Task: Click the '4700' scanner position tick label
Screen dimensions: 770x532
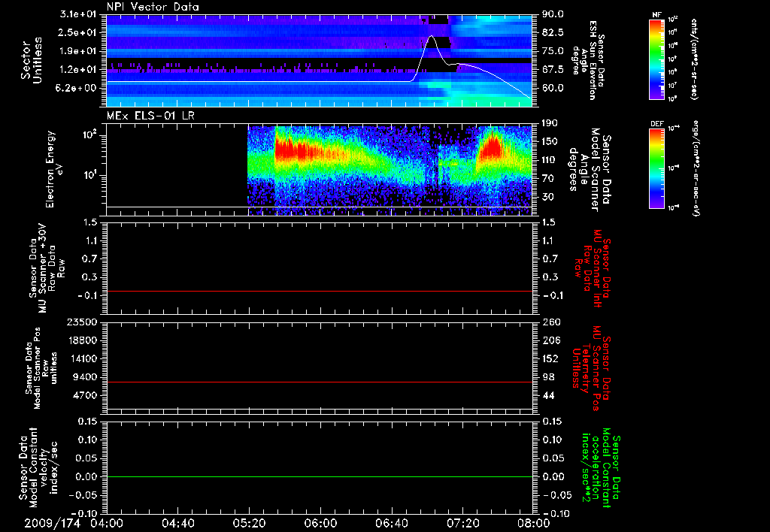Action: click(x=86, y=395)
